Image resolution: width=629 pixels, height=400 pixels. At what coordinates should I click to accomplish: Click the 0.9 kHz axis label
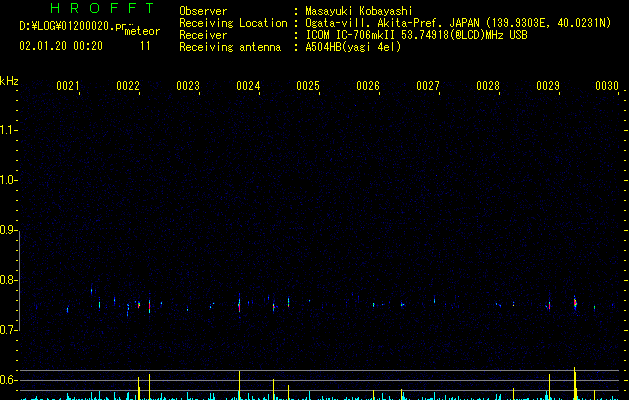(8, 230)
